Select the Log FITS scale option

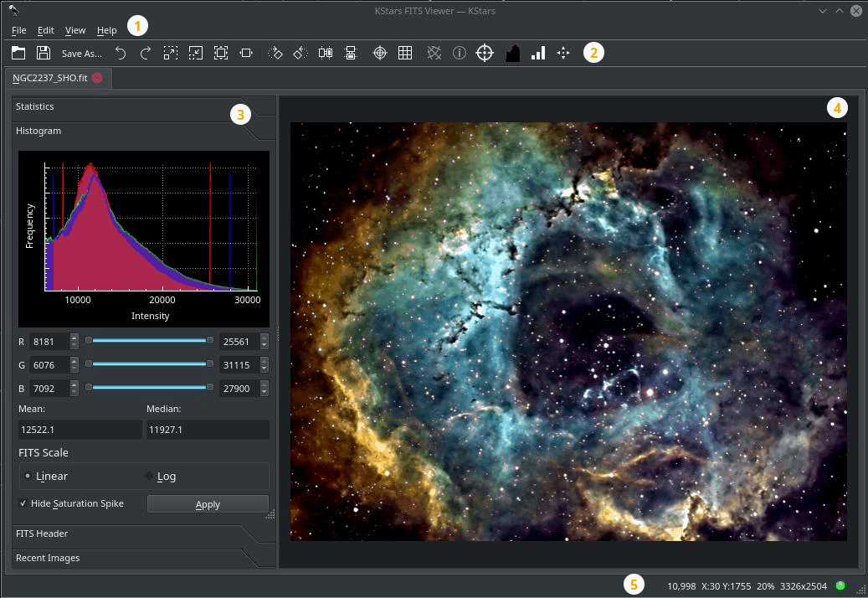point(150,476)
